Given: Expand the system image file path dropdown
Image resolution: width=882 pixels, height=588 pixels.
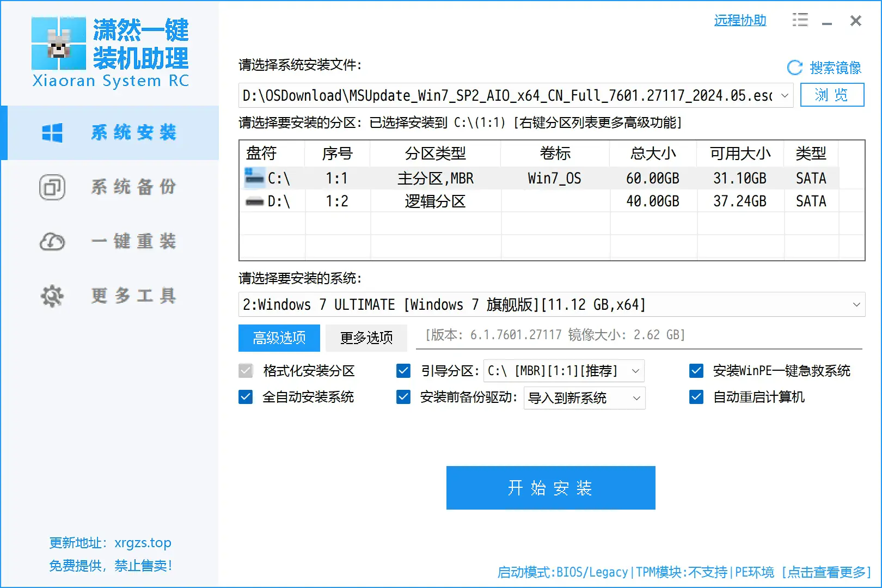Looking at the screenshot, I should click(x=785, y=96).
